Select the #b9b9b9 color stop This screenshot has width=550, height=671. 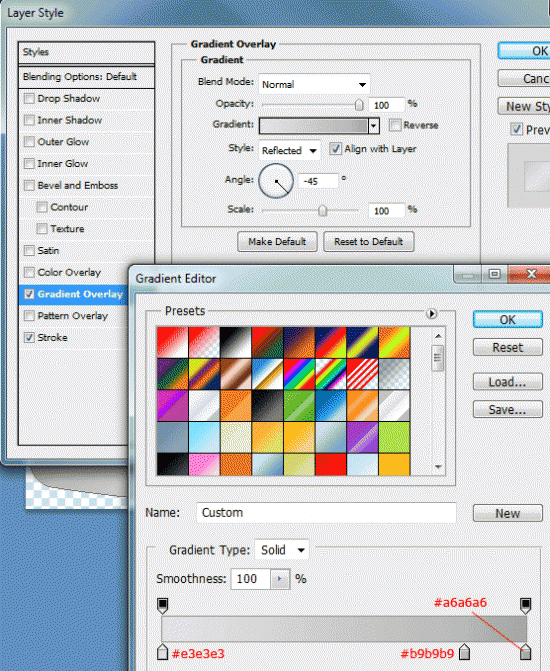coord(464,652)
